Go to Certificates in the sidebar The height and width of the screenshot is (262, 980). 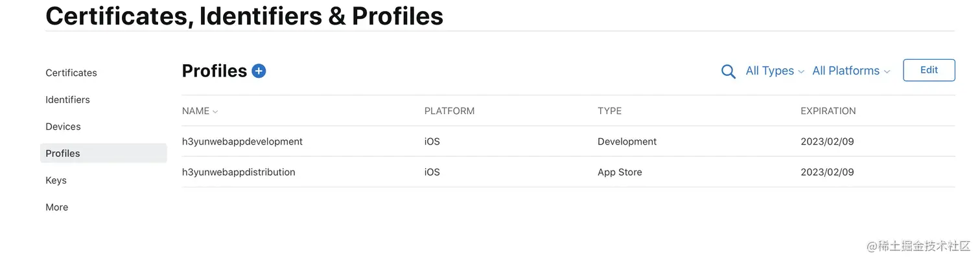71,73
